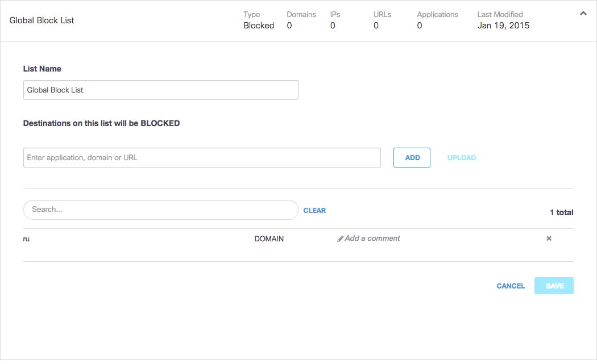Focus the Search box

tap(161, 210)
